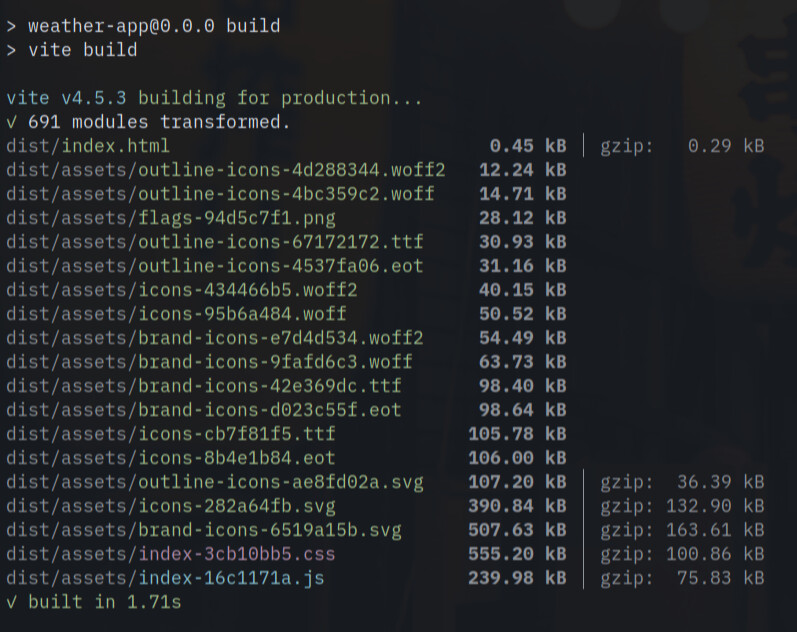Select the 0.45 kB size value
Screen dimensions: 797x632
pyautogui.click(x=528, y=146)
